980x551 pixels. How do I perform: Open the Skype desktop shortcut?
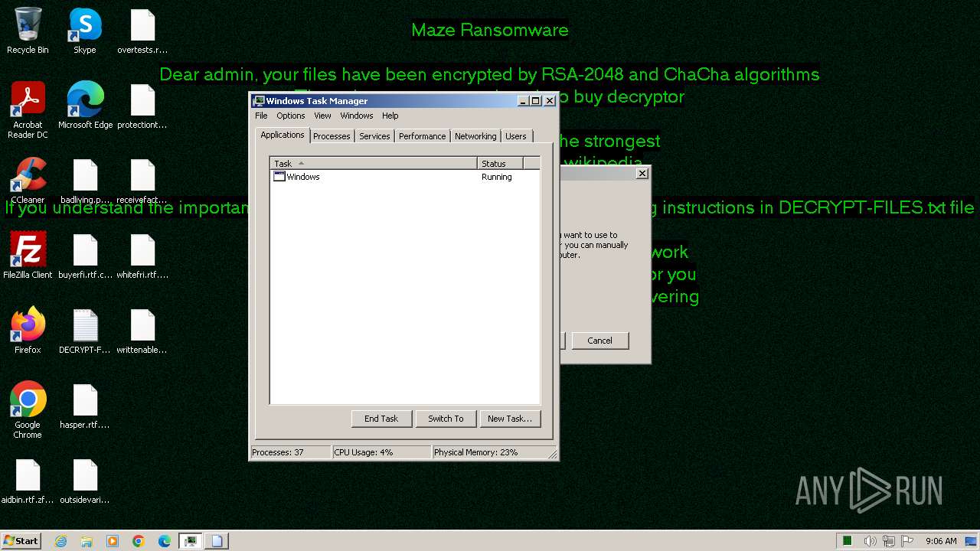coord(85,31)
